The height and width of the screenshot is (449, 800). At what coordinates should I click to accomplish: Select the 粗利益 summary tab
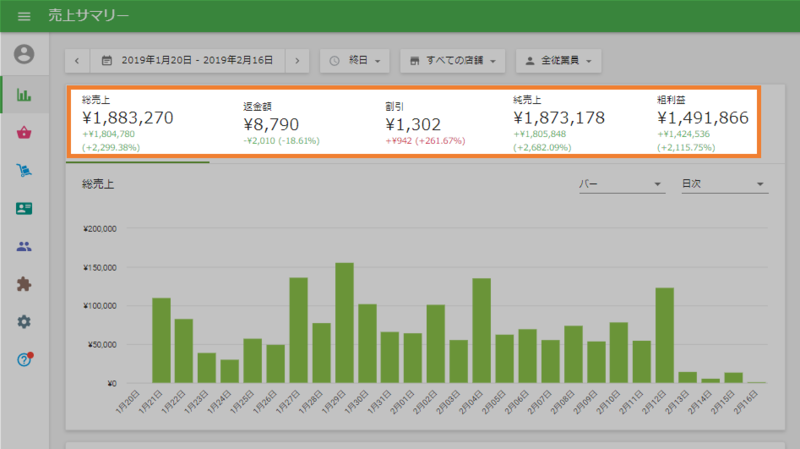point(701,124)
